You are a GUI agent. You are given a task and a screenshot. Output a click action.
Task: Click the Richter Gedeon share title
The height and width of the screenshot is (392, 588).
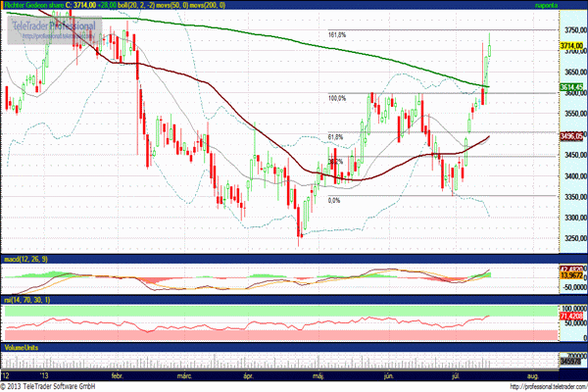(41, 6)
